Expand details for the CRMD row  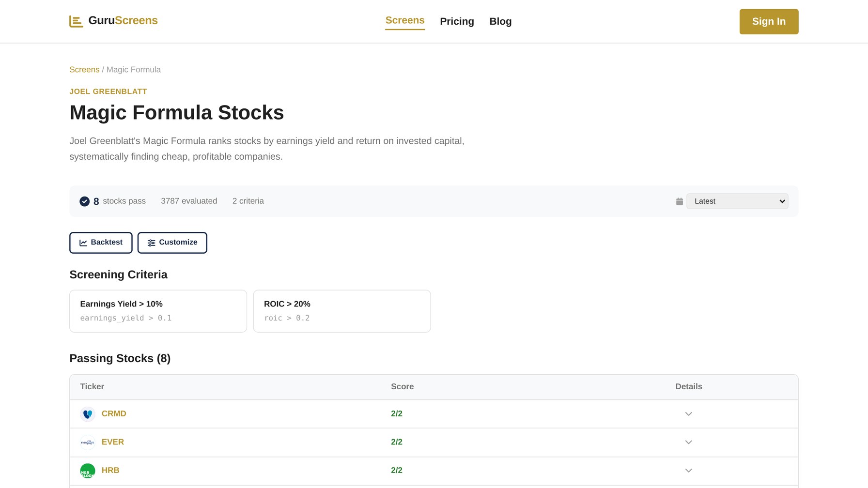coord(688,414)
